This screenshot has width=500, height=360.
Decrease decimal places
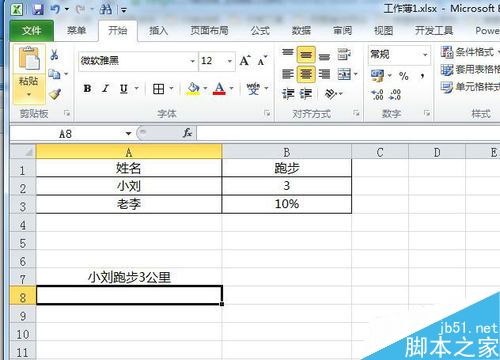395,95
